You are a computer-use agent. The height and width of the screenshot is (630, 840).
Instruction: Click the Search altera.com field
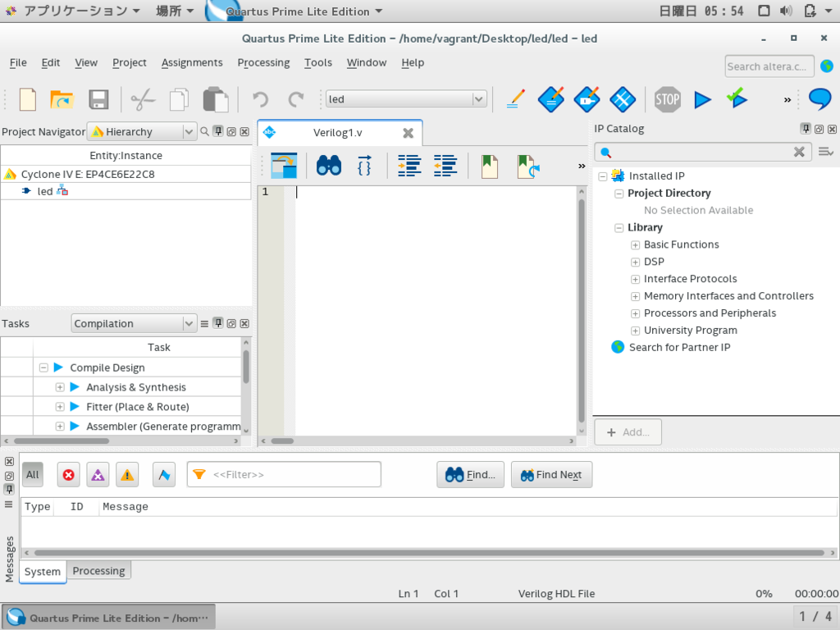pos(769,66)
